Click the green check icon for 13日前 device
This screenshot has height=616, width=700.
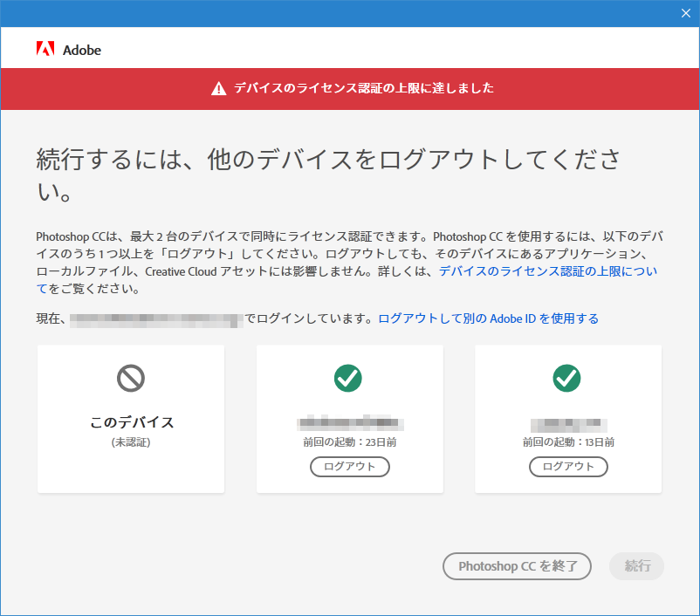coord(567,378)
